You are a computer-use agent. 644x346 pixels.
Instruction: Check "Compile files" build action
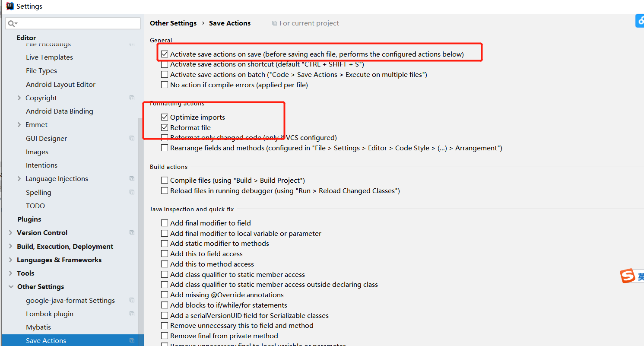pos(165,181)
